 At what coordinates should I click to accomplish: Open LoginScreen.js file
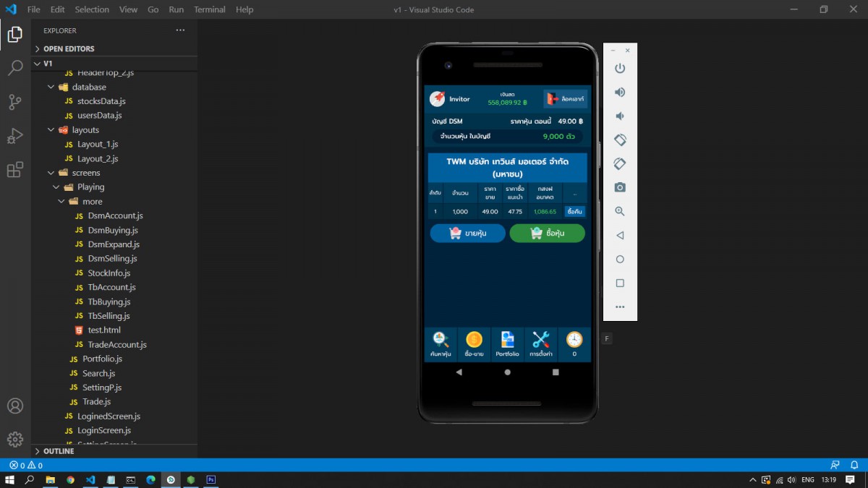[104, 430]
